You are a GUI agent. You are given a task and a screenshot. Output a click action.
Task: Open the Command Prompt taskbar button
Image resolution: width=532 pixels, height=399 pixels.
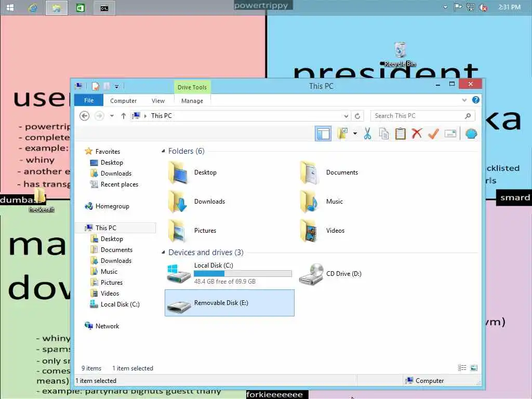coord(104,8)
